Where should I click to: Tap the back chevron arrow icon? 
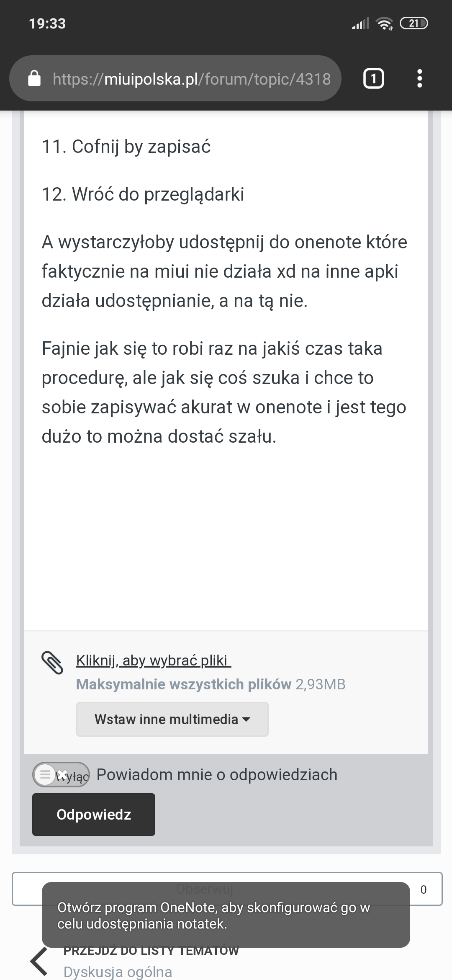39,961
